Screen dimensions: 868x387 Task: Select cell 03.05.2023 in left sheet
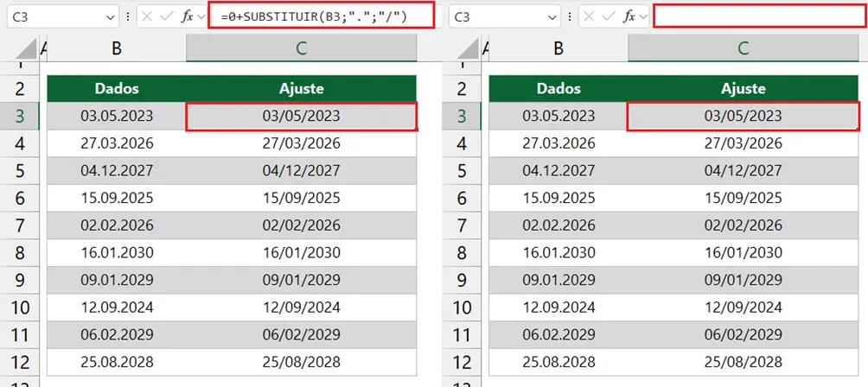coord(117,116)
